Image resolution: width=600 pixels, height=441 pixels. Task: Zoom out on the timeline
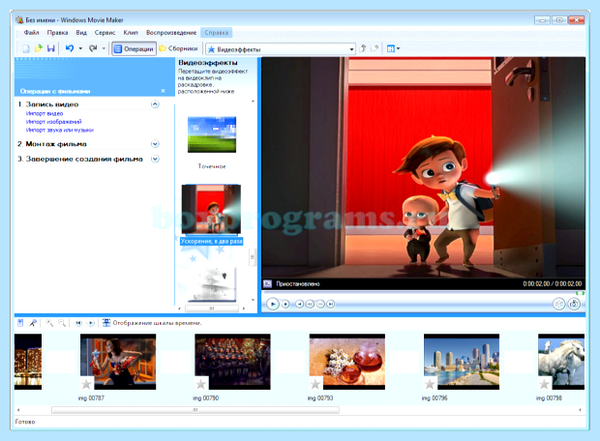(62, 323)
